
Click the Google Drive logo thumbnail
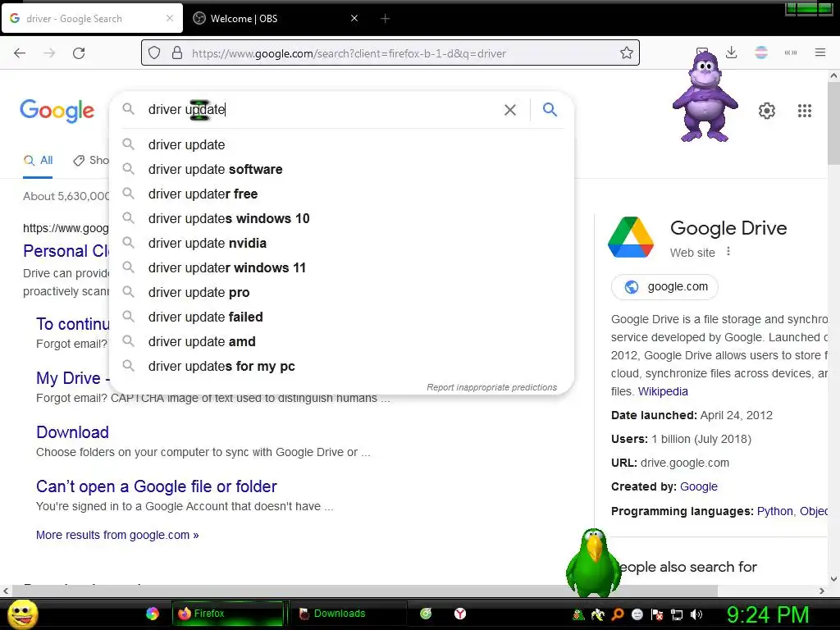tap(631, 237)
